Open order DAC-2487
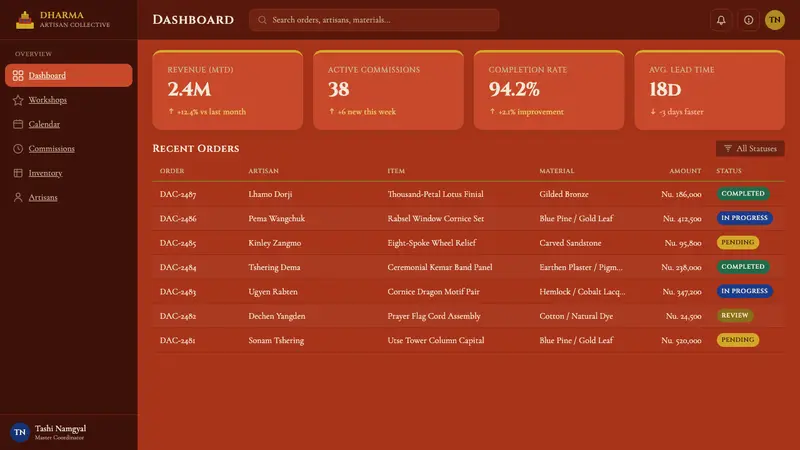This screenshot has height=450, width=800. (178, 194)
